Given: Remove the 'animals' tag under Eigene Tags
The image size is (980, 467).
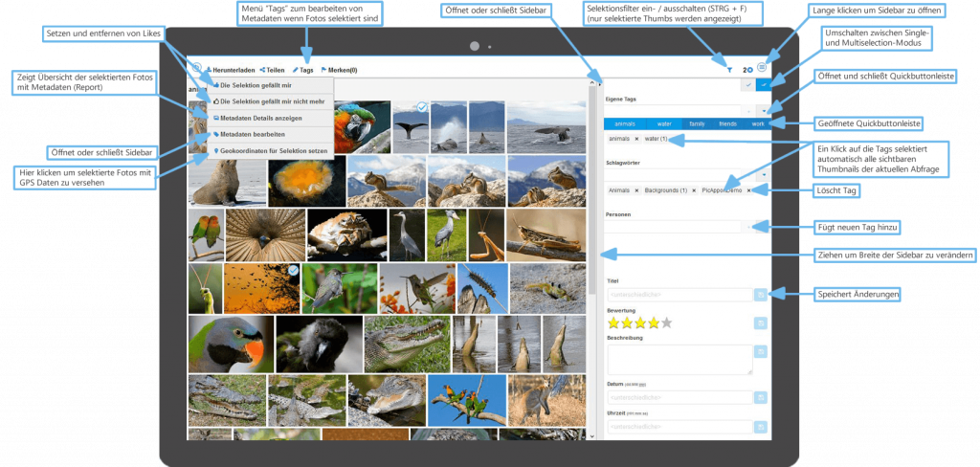Looking at the screenshot, I should [x=636, y=140].
